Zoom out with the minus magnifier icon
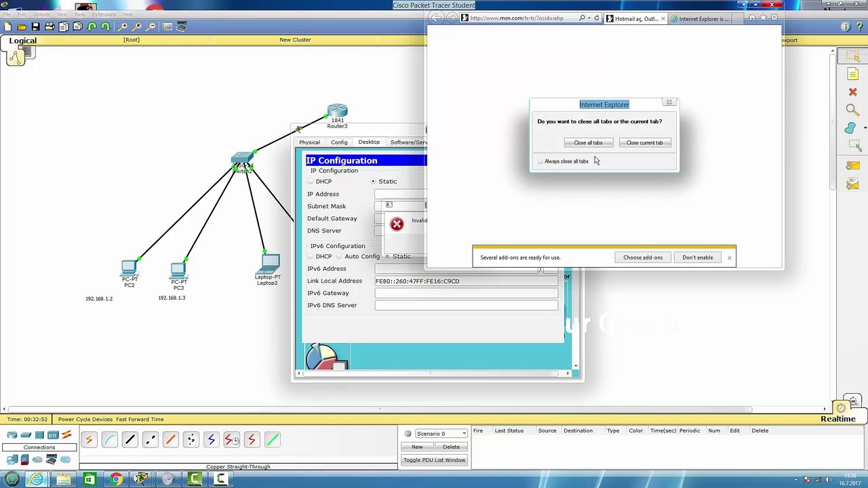This screenshot has height=488, width=868. [151, 26]
